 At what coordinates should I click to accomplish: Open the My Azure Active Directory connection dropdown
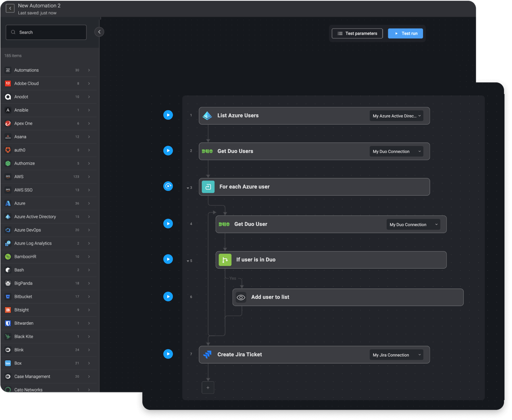point(396,116)
